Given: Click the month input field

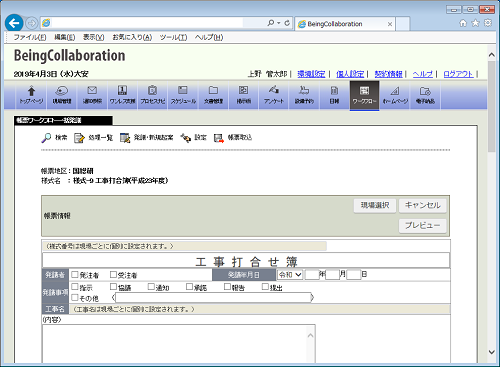Looking at the screenshot, I should point(332,275).
